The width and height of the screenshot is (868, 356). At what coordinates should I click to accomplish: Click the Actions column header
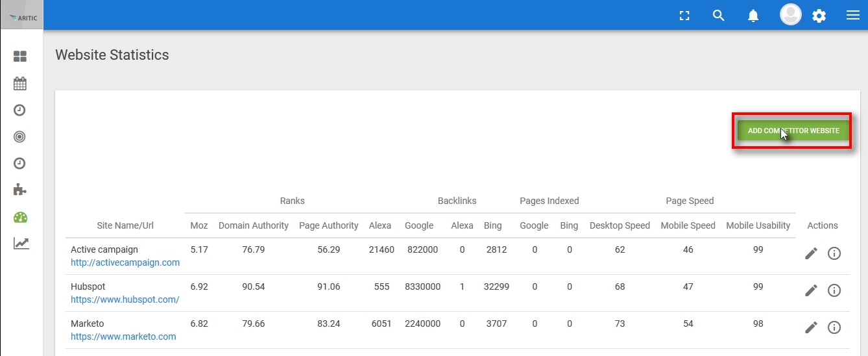823,225
